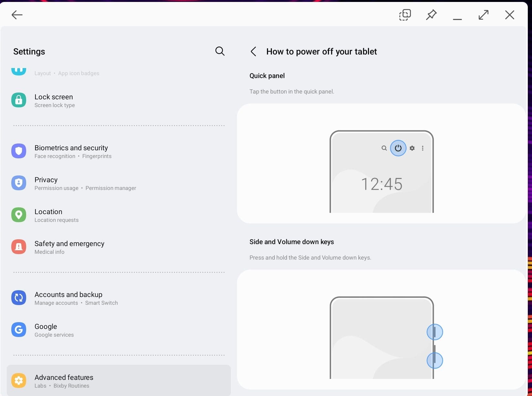
Task: Tap the Biometrics shield icon
Action: [x=19, y=151]
